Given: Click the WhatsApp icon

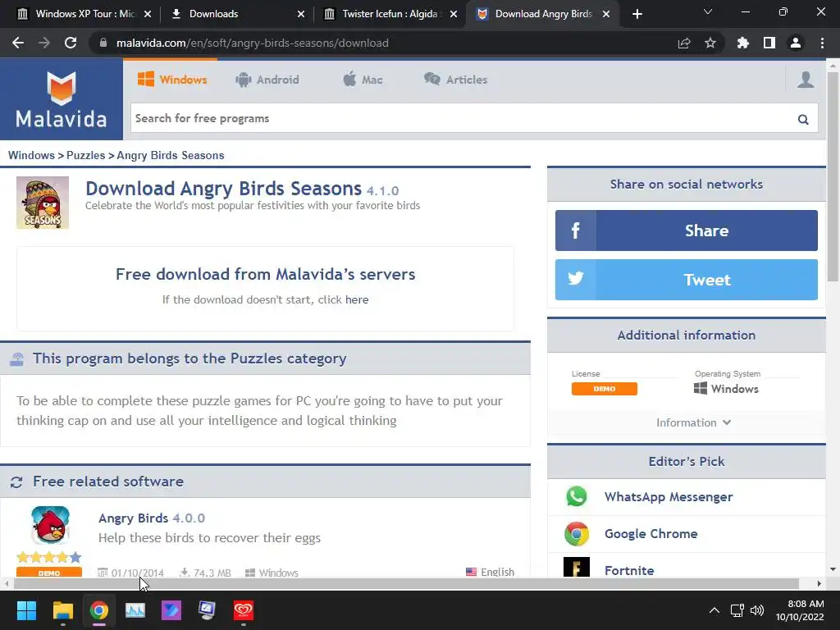Looking at the screenshot, I should tap(577, 496).
